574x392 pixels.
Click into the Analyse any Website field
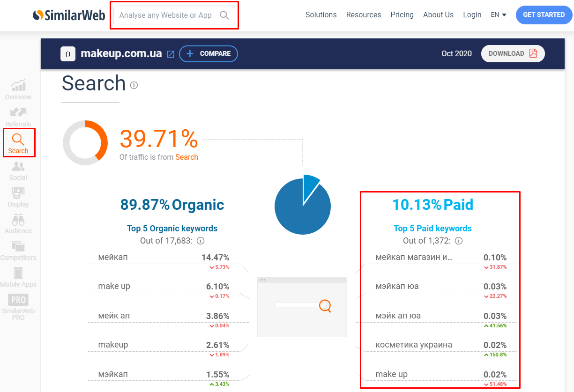pyautogui.click(x=165, y=15)
